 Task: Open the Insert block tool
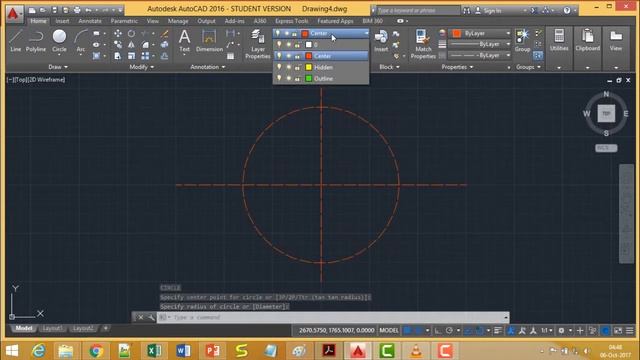pyautogui.click(x=381, y=40)
